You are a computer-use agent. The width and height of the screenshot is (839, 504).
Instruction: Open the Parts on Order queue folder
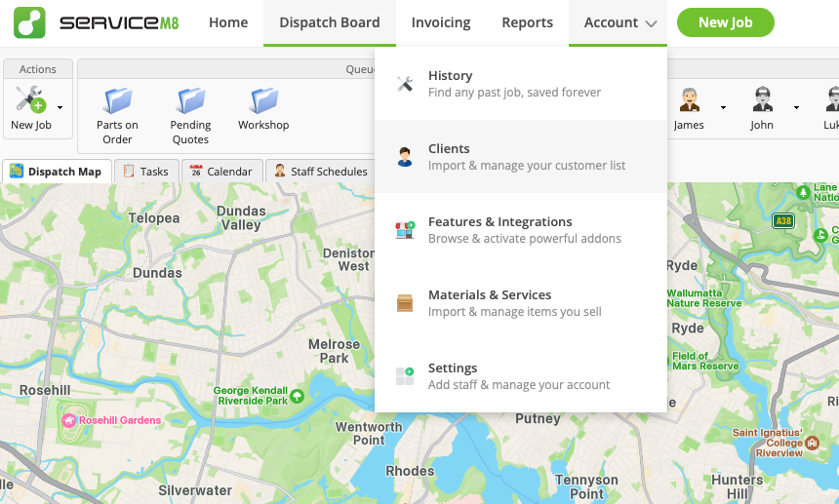pos(117,115)
